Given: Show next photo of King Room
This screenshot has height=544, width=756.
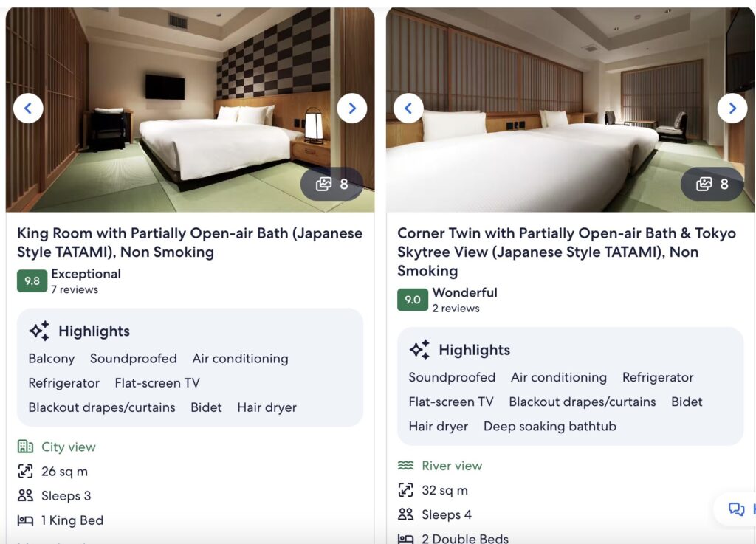Looking at the screenshot, I should point(352,108).
